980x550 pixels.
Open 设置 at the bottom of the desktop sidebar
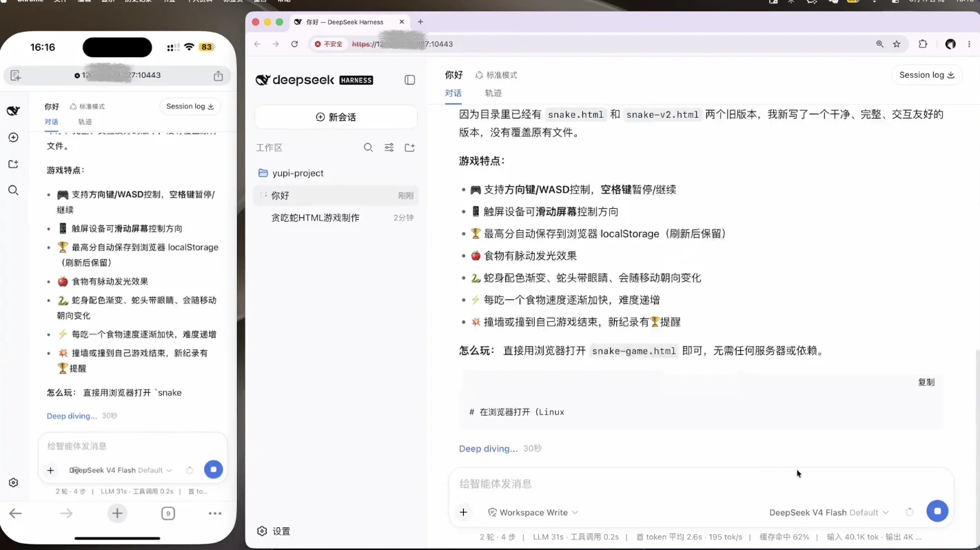[x=274, y=531]
